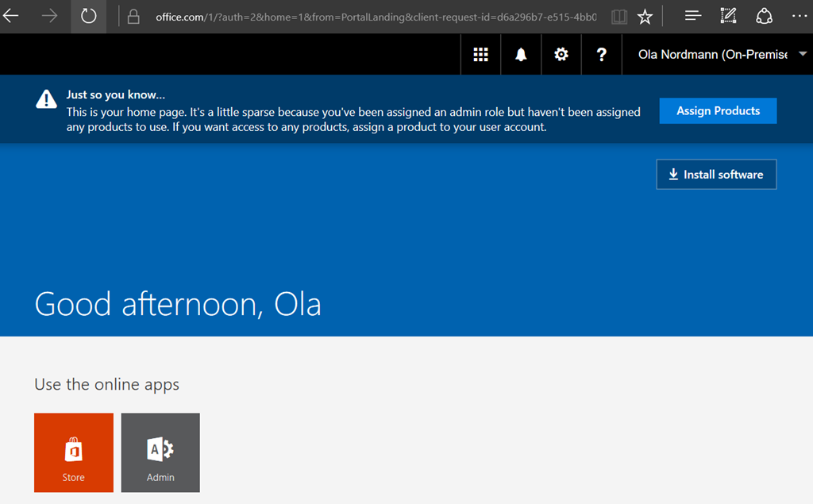Go back with the browser back arrow
The width and height of the screenshot is (813, 504).
11,16
